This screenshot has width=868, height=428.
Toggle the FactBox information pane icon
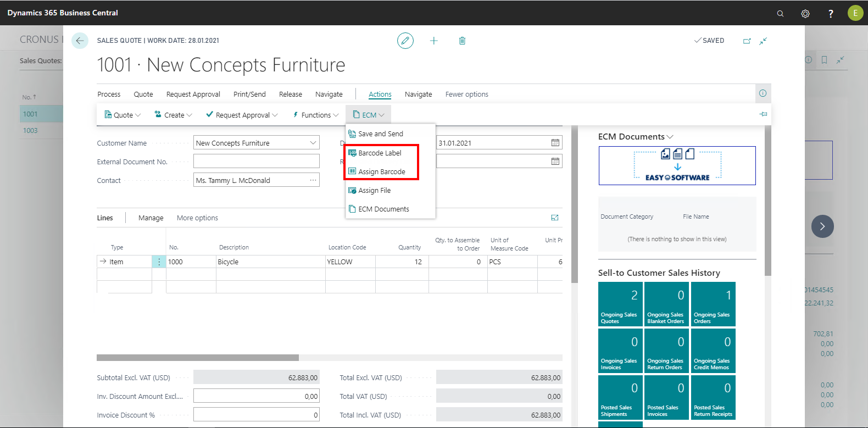(763, 93)
